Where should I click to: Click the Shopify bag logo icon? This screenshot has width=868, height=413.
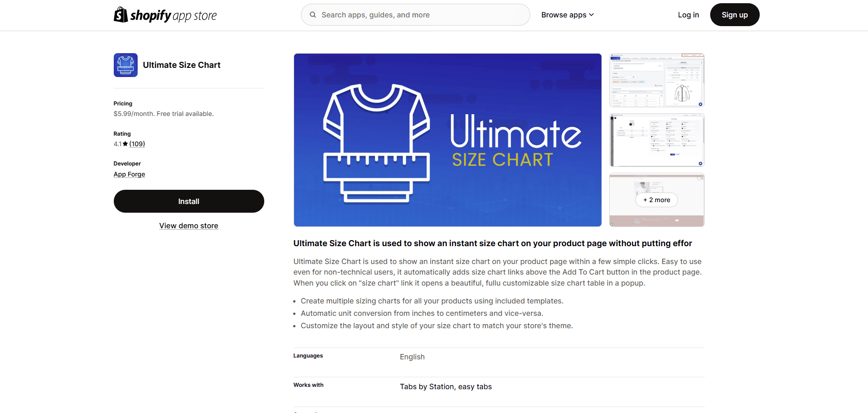click(x=121, y=15)
